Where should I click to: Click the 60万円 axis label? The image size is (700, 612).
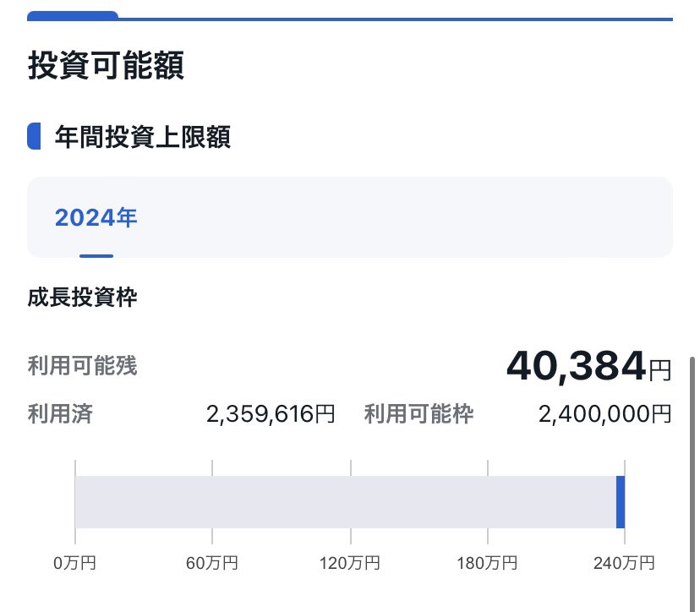pyautogui.click(x=212, y=563)
